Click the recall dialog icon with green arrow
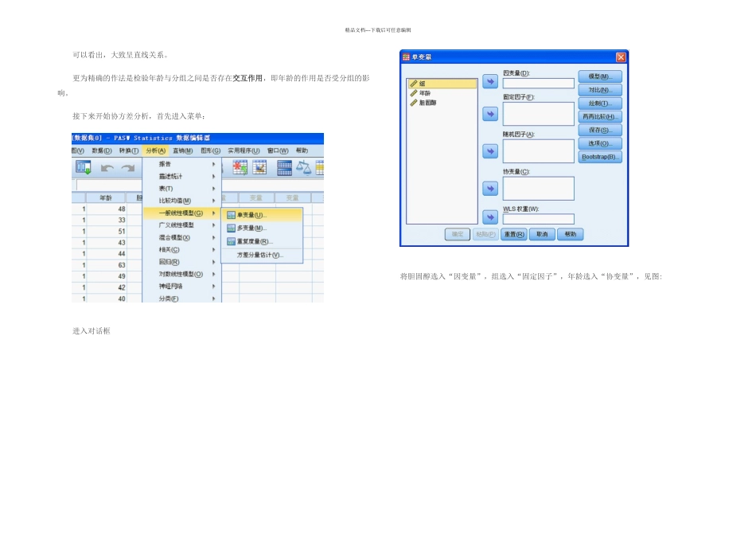 [x=84, y=167]
